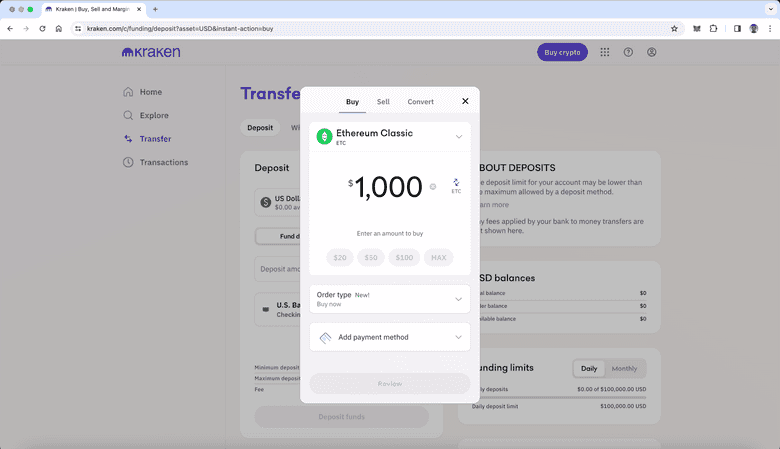Click the Buy crypto button
Screen dimensions: 780x449
click(562, 52)
